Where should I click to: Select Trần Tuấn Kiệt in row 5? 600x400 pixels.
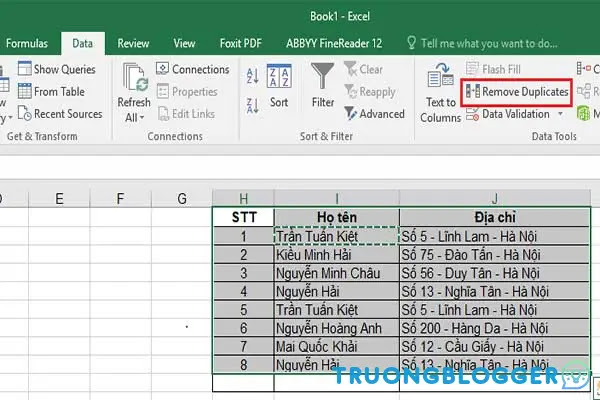point(337,310)
